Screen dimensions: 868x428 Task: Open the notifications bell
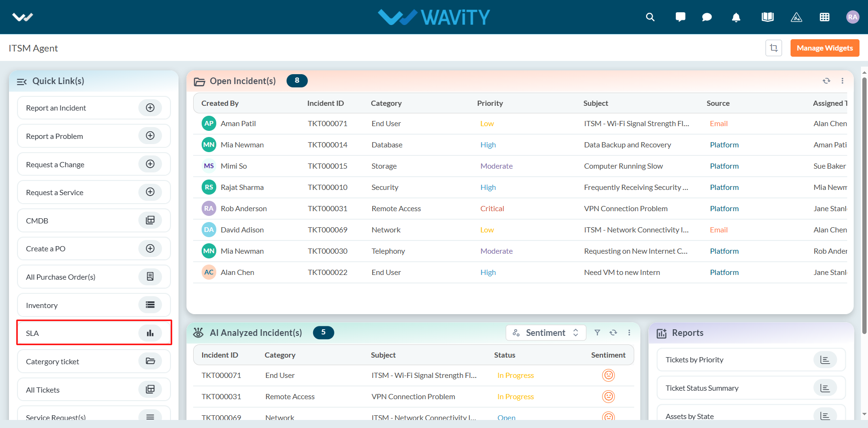coord(736,17)
